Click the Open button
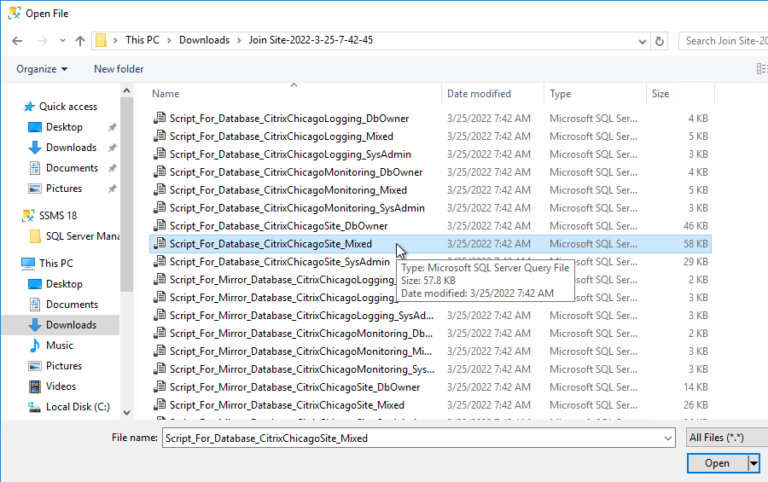The image size is (768, 482). 717,463
